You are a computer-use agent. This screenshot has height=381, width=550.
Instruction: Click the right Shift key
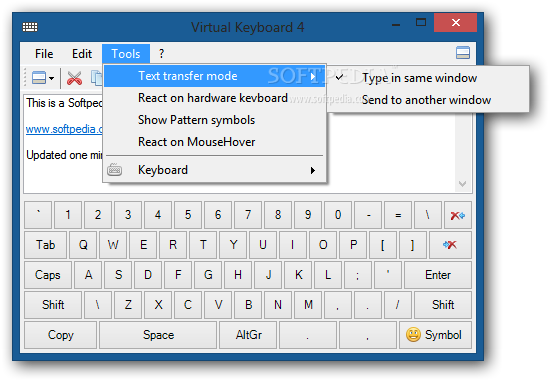coord(443,305)
